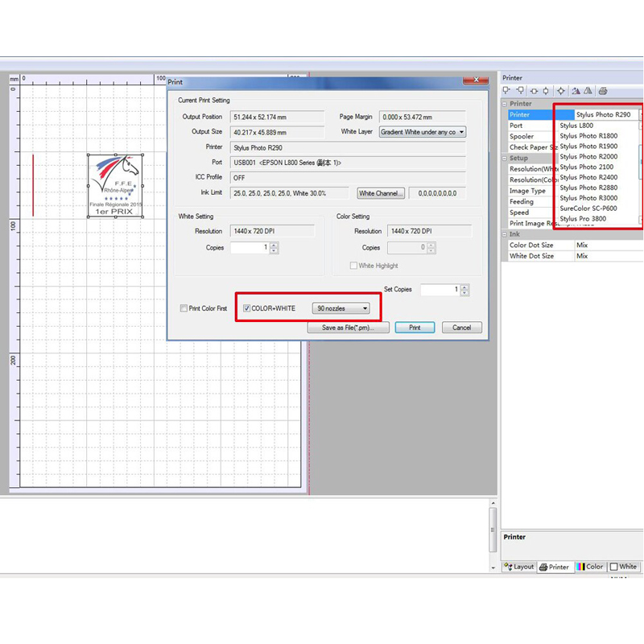Click the horizontal center alignment icon
The height and width of the screenshot is (644, 644).
pyautogui.click(x=534, y=91)
